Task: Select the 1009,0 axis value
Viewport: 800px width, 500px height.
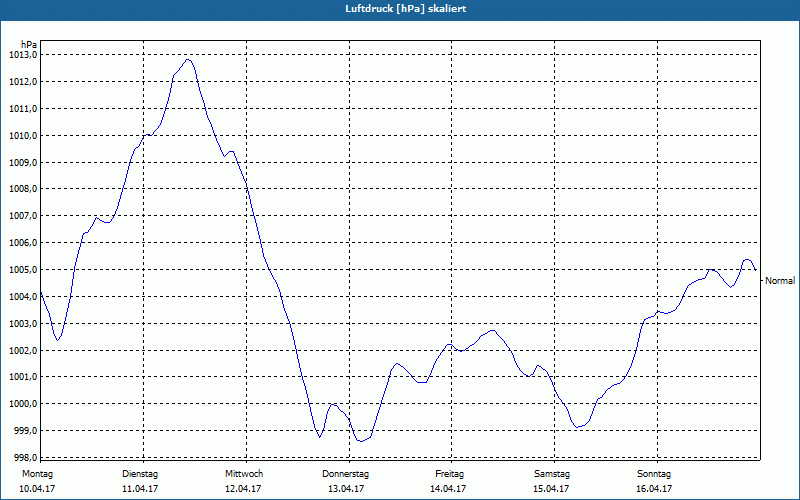Action: (x=23, y=162)
